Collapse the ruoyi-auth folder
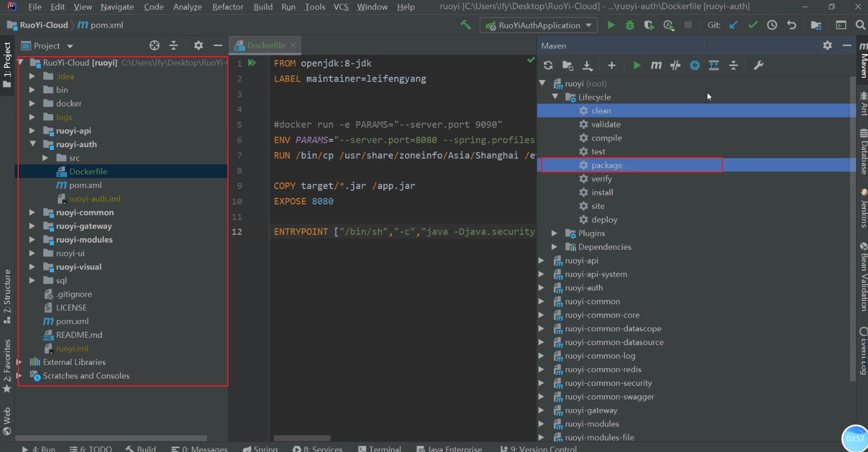 click(x=33, y=144)
